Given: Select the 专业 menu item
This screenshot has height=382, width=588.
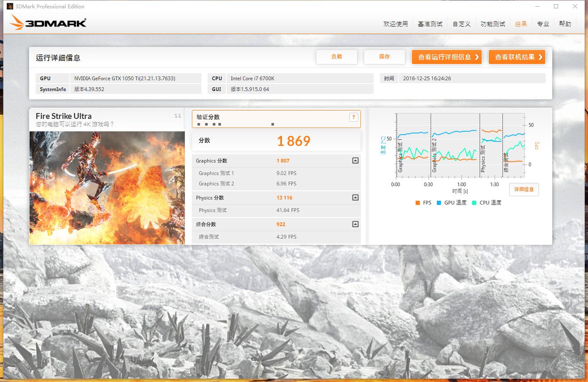Looking at the screenshot, I should coord(543,24).
